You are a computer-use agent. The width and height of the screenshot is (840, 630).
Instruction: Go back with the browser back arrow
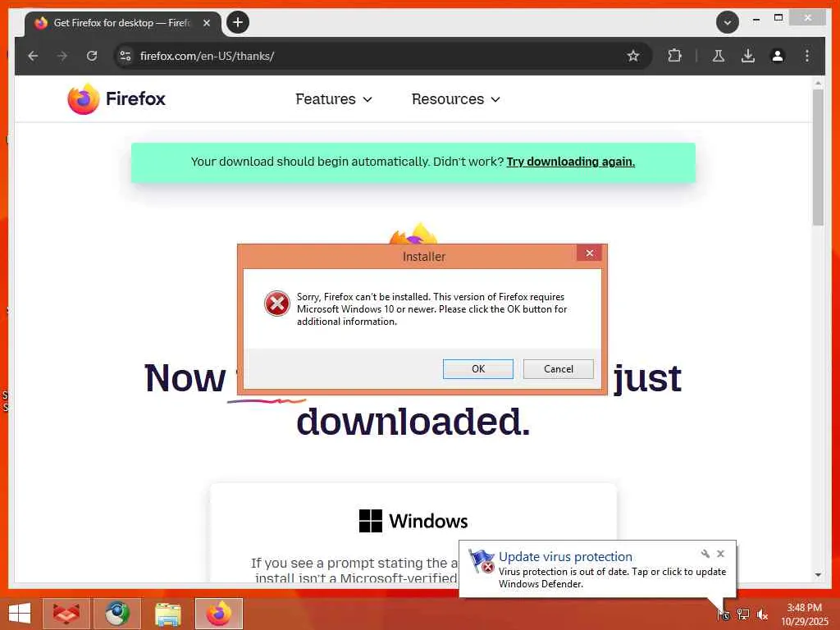[x=33, y=56]
